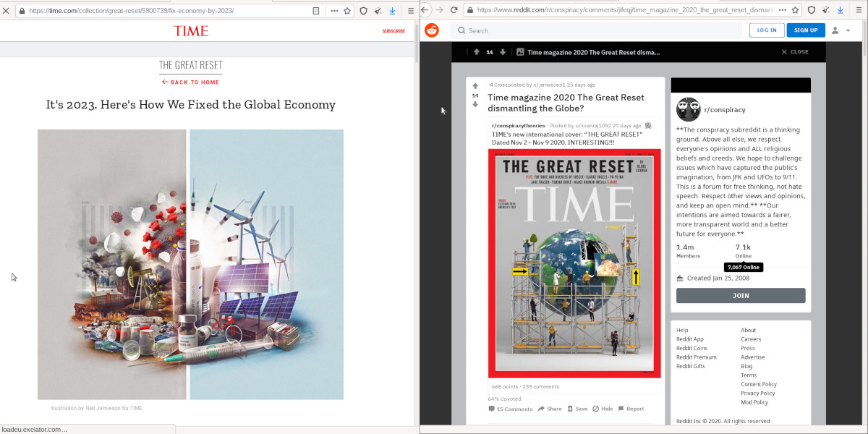
Task: Click the Reddit post title
Action: coord(566,103)
